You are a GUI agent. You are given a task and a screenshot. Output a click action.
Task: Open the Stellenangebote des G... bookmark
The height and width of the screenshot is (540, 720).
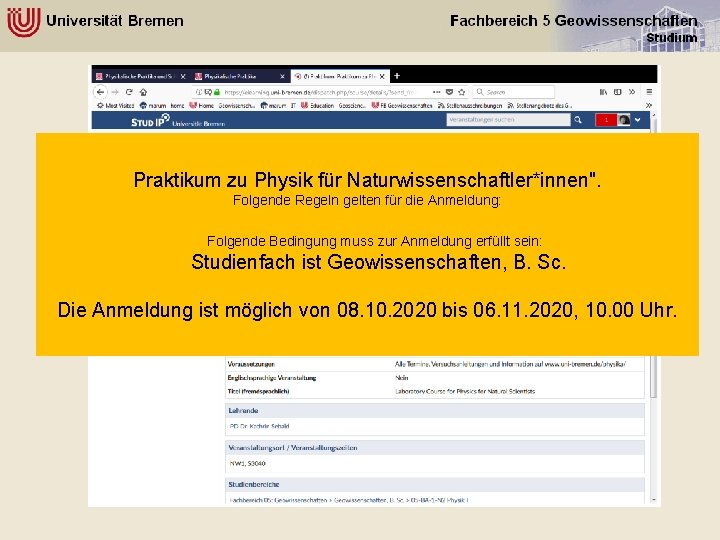(540, 106)
